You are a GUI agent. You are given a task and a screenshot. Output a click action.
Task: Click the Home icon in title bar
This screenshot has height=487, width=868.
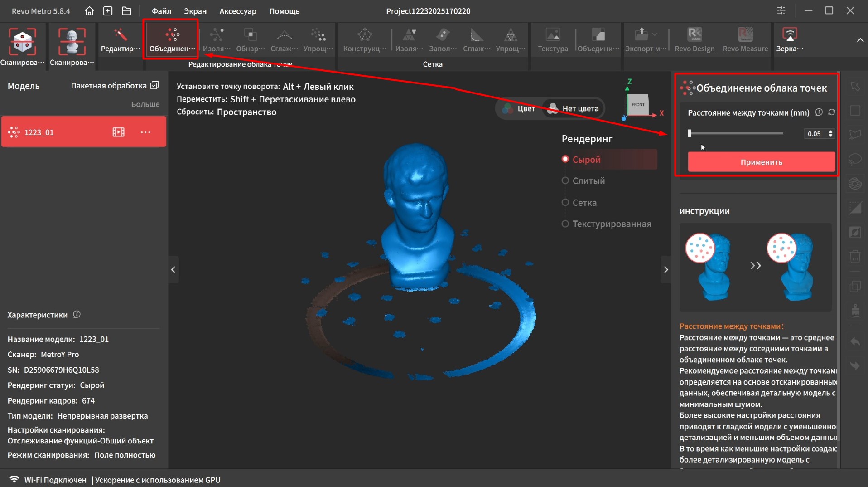(x=89, y=11)
